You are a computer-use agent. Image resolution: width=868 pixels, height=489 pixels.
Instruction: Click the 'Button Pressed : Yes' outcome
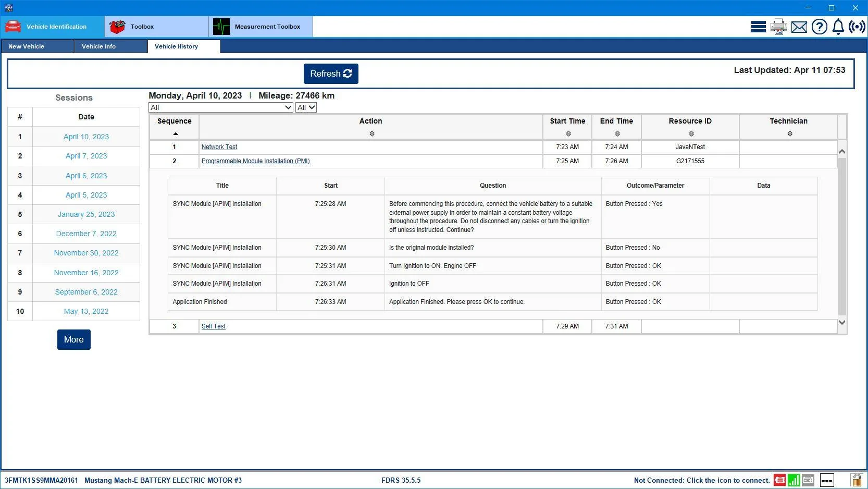(634, 204)
